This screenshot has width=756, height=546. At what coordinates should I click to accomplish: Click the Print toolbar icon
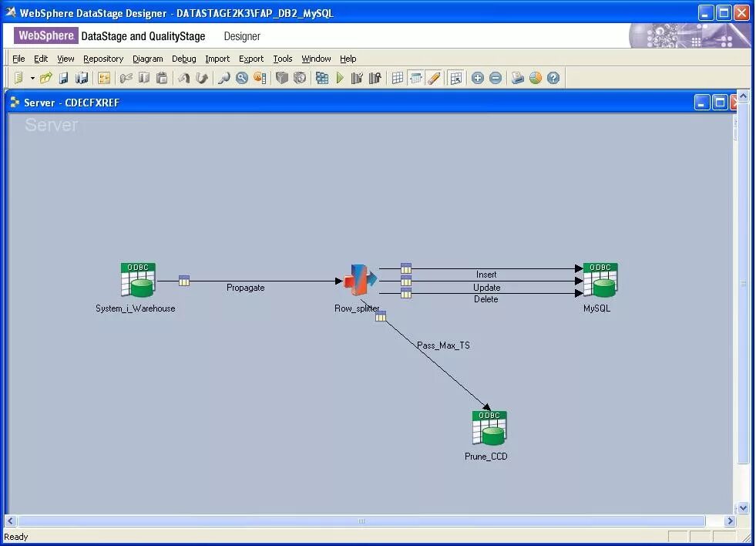517,77
